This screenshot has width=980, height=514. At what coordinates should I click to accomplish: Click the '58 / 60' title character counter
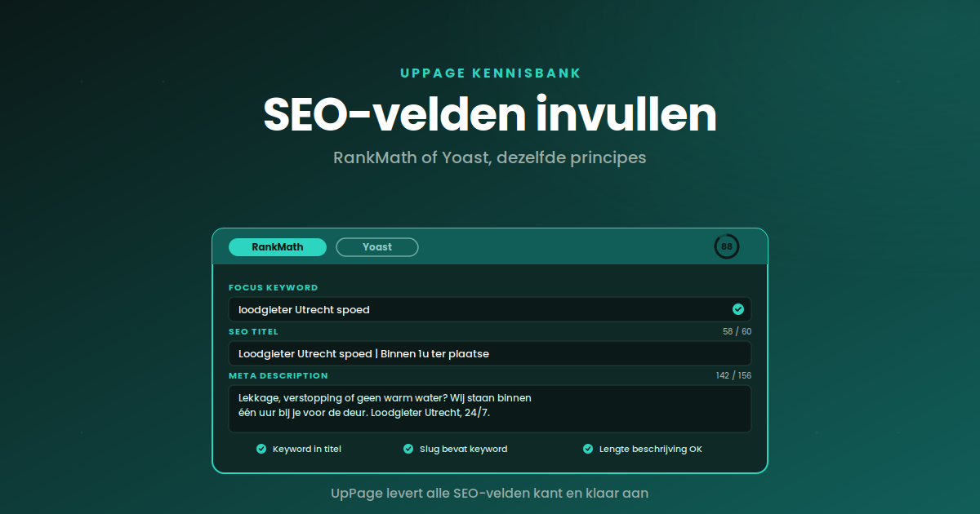737,332
